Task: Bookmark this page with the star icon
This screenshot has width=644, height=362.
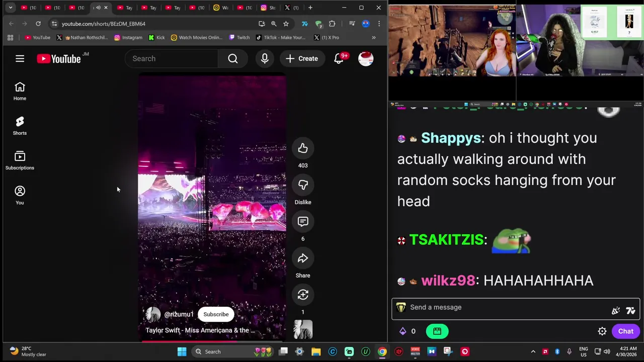Action: [x=286, y=24]
